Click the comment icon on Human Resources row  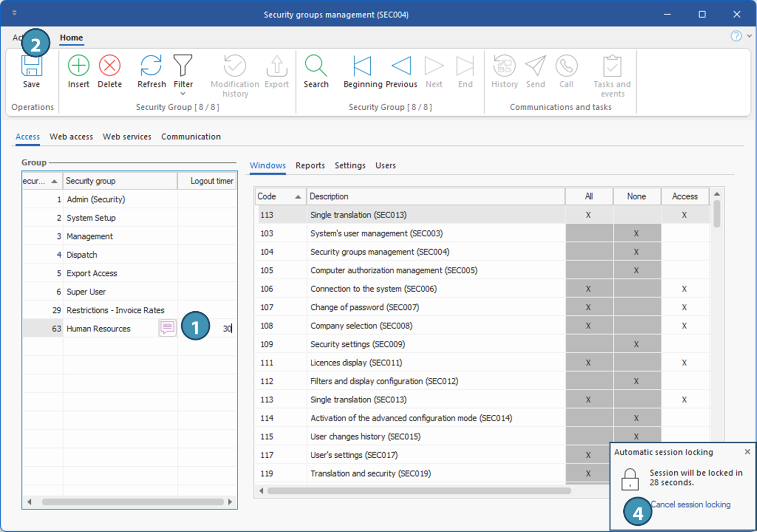(167, 328)
